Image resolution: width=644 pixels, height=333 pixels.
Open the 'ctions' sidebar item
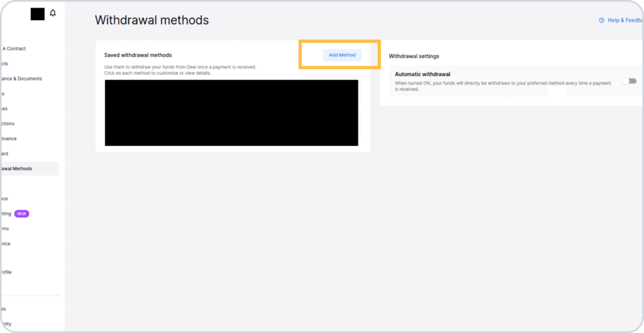click(8, 123)
